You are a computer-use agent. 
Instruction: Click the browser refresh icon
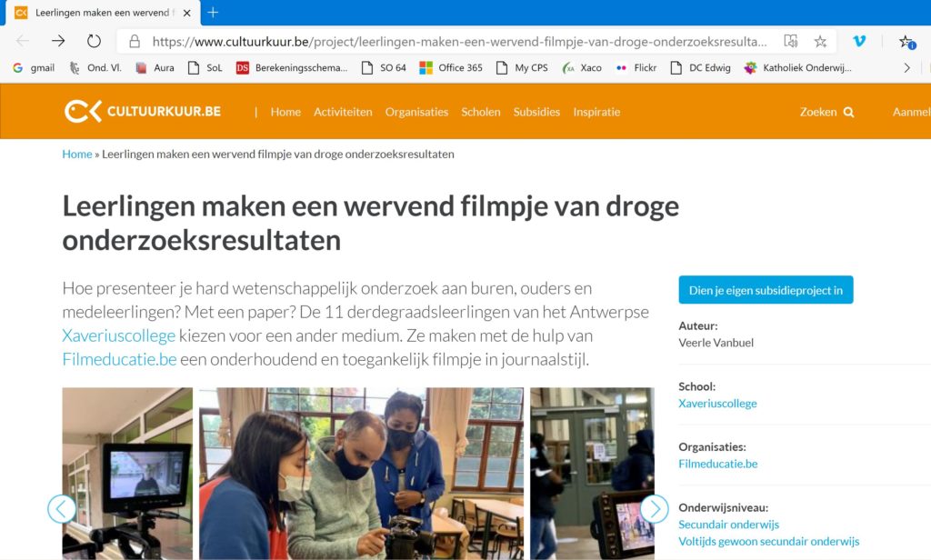(x=94, y=41)
